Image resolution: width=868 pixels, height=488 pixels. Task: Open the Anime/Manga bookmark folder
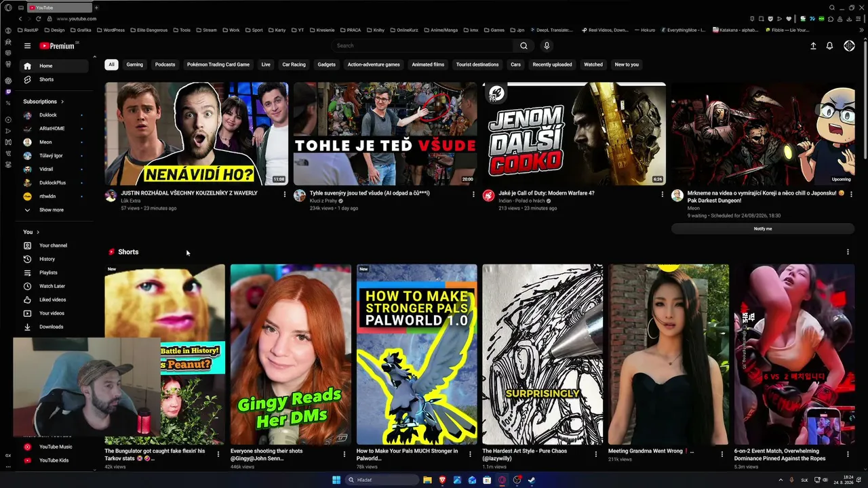(x=441, y=30)
